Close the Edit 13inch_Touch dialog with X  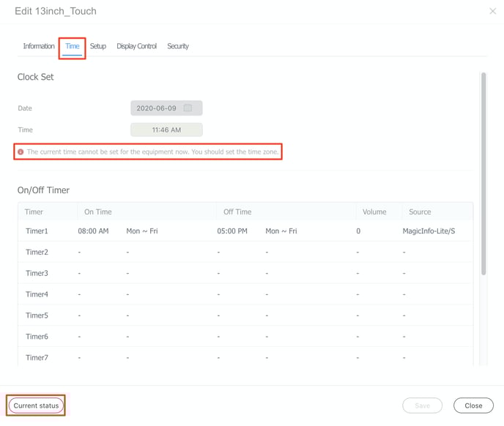[492, 11]
